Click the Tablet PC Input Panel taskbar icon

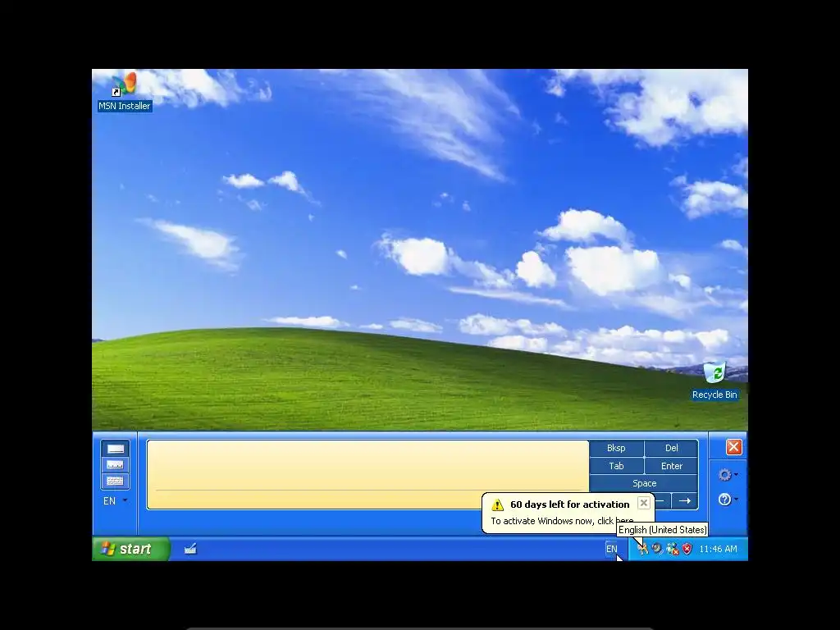(x=190, y=549)
